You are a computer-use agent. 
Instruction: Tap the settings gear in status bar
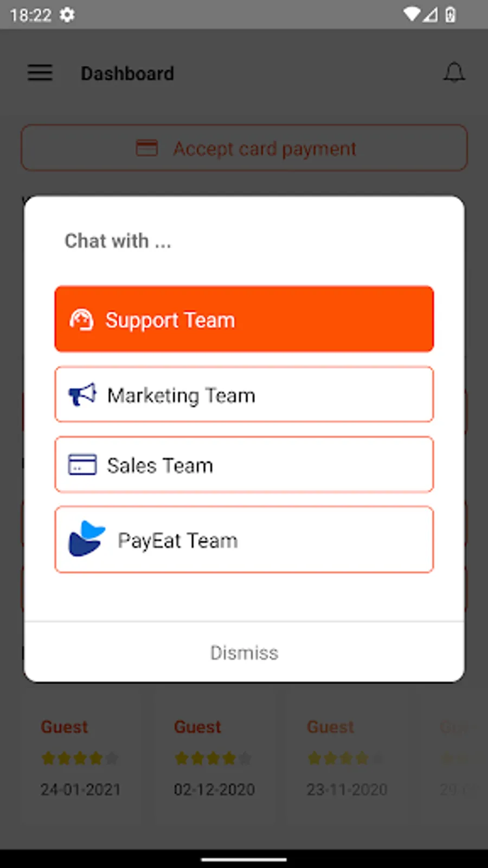(x=67, y=15)
